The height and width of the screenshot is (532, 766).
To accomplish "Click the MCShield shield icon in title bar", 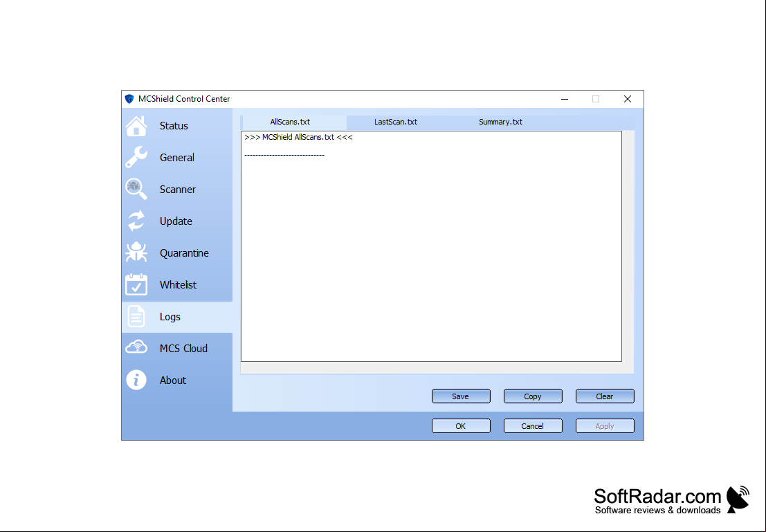I will point(129,99).
